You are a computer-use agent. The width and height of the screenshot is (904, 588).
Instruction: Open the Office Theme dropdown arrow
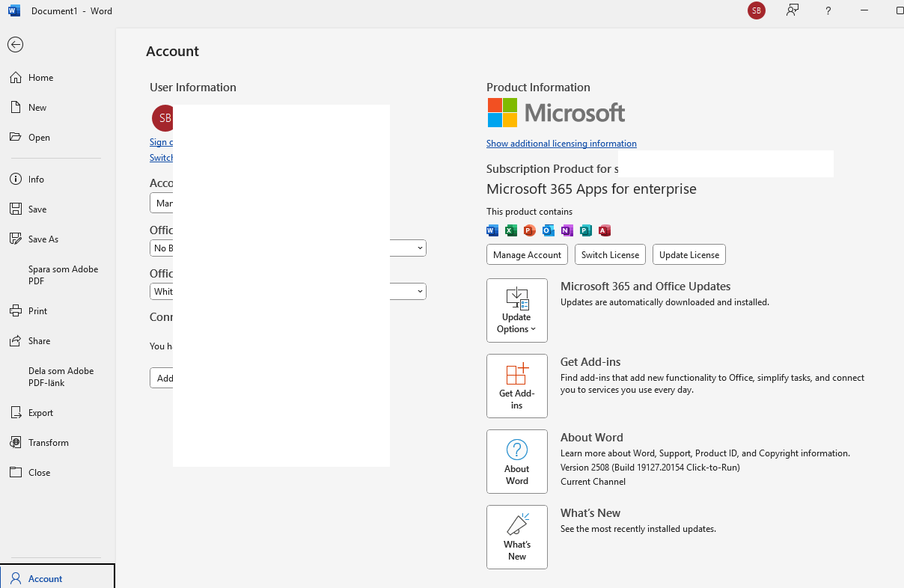pyautogui.click(x=420, y=291)
